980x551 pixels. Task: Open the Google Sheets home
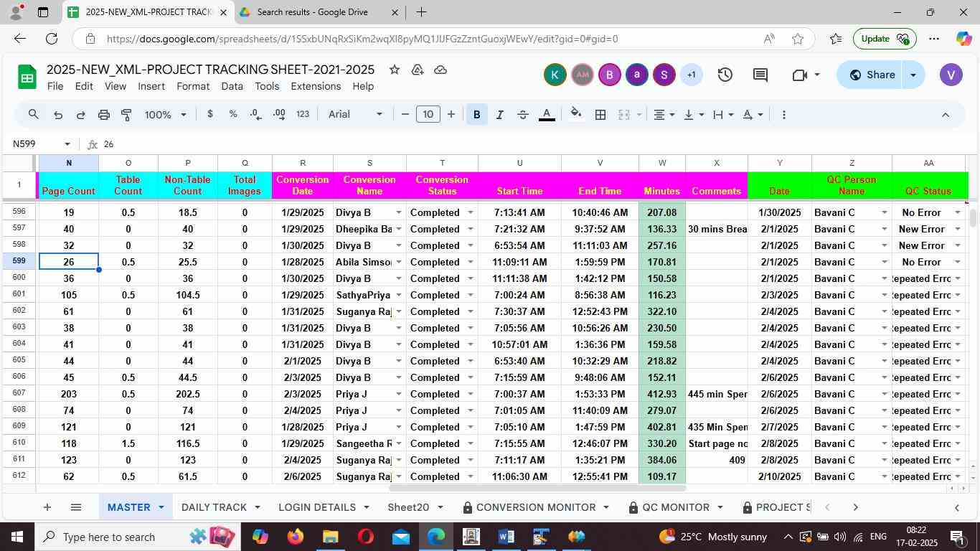coord(27,77)
